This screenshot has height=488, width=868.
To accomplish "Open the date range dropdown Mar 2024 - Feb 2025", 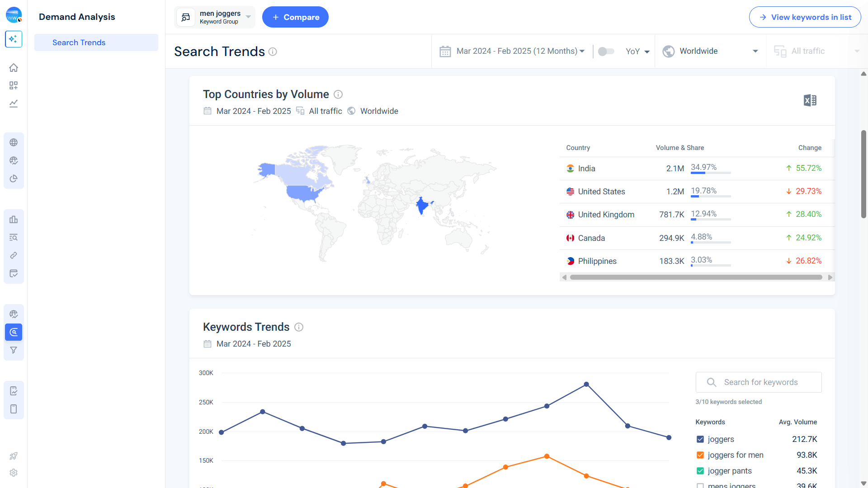I will point(513,51).
